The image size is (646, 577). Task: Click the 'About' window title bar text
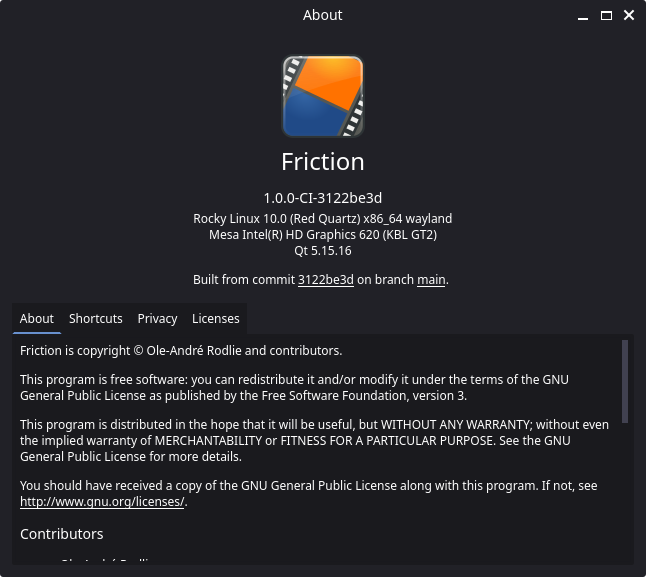click(x=322, y=15)
